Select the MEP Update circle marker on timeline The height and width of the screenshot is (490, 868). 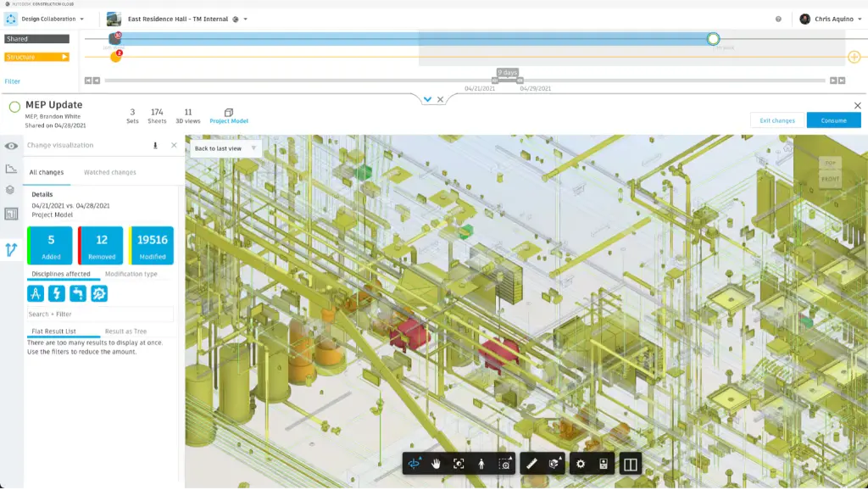coord(713,39)
